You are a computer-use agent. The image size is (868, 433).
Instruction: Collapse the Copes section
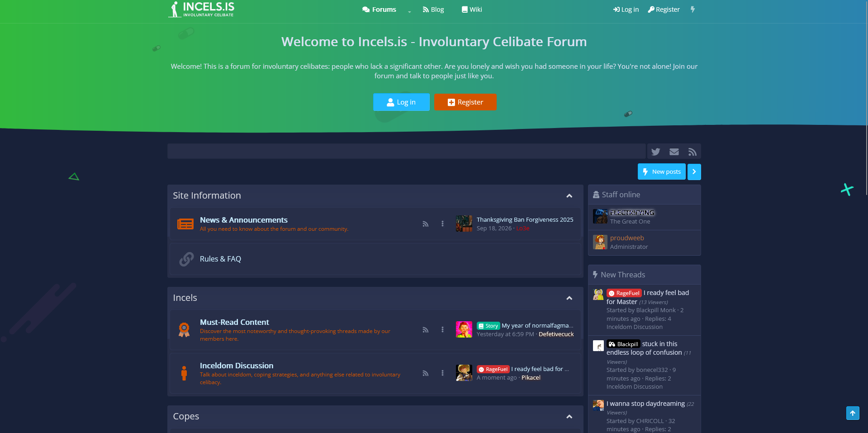569,417
